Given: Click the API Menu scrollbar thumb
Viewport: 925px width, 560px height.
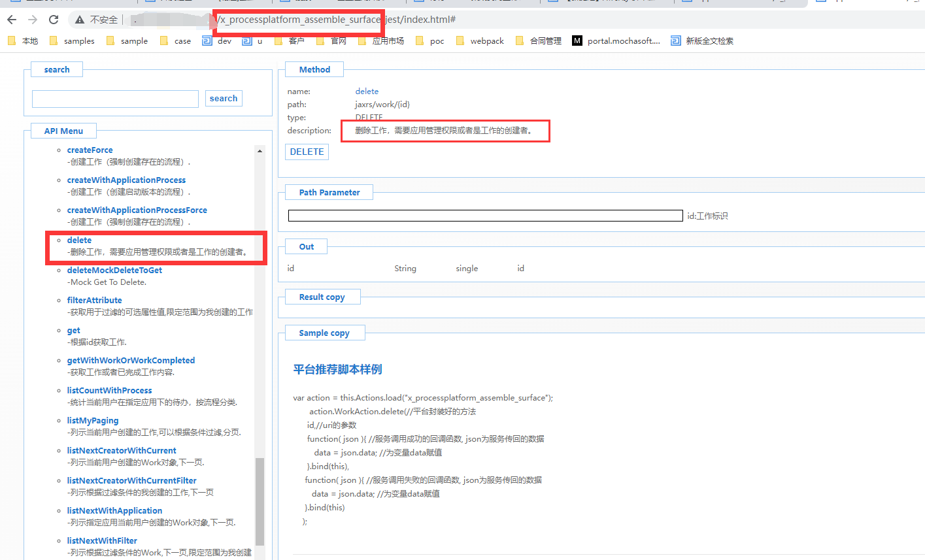Looking at the screenshot, I should click(260, 501).
